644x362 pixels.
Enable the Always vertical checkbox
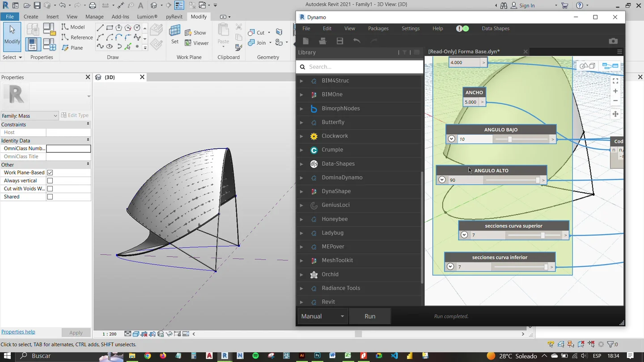(x=50, y=181)
